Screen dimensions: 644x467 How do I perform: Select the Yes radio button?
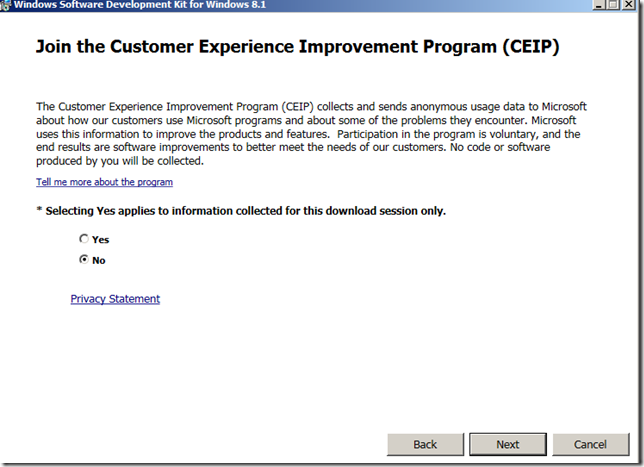pyautogui.click(x=84, y=239)
